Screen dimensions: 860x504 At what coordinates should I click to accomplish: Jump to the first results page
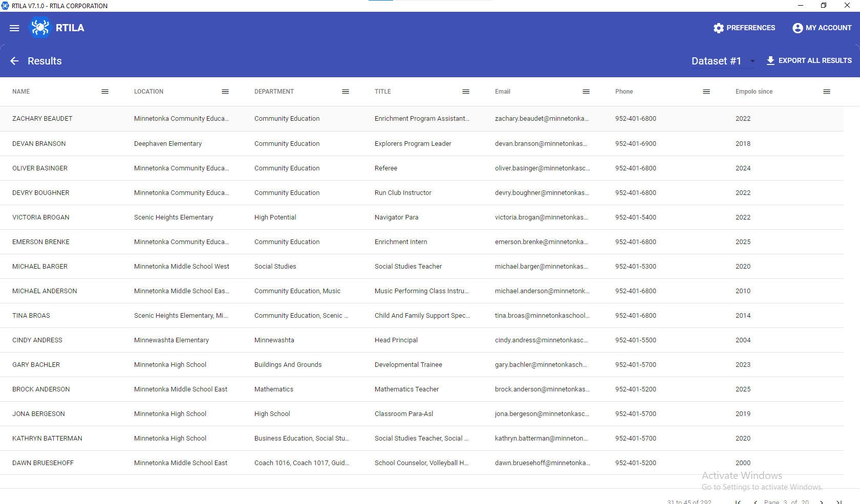tap(738, 502)
